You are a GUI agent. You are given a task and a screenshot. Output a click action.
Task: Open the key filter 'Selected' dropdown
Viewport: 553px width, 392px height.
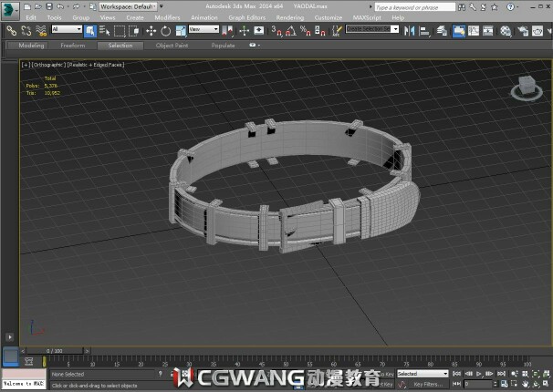[423, 374]
